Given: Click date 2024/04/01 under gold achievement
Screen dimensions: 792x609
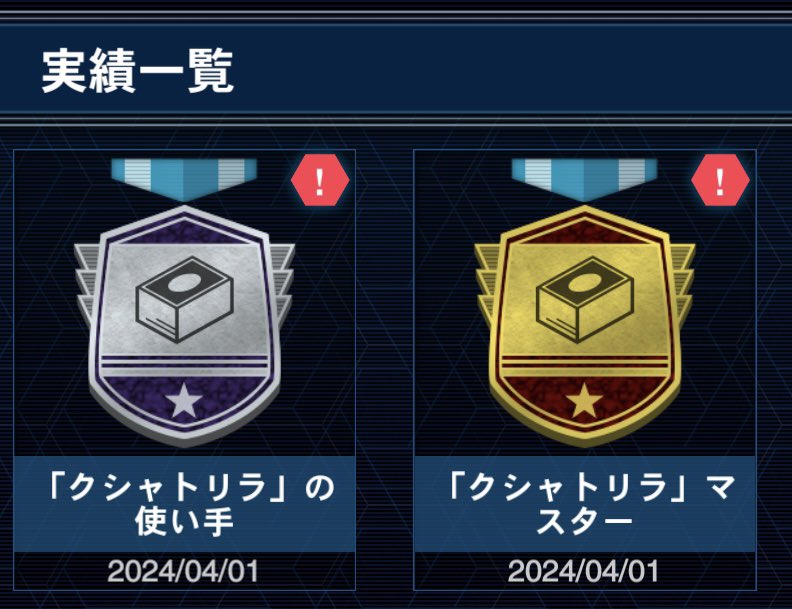Looking at the screenshot, I should pyautogui.click(x=583, y=571).
